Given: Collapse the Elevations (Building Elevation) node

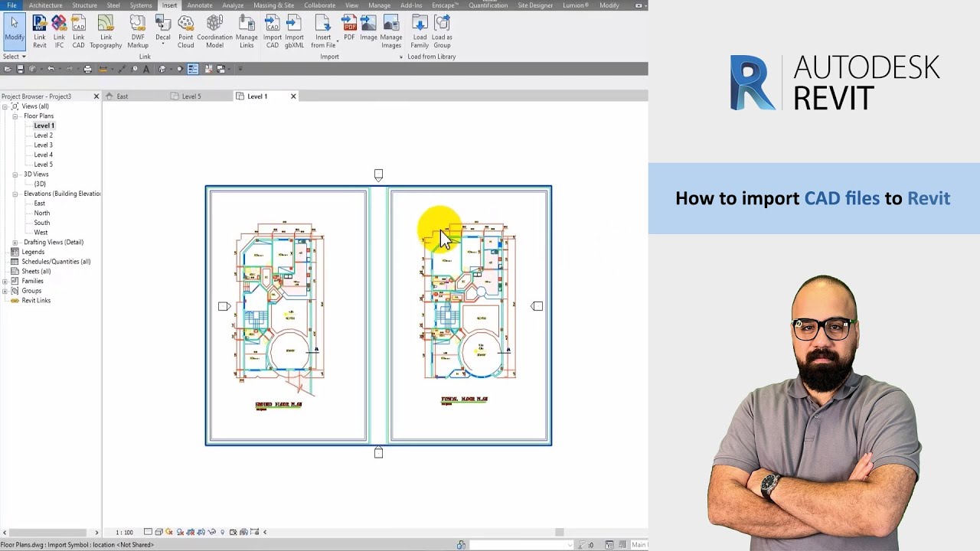Looking at the screenshot, I should (x=15, y=194).
